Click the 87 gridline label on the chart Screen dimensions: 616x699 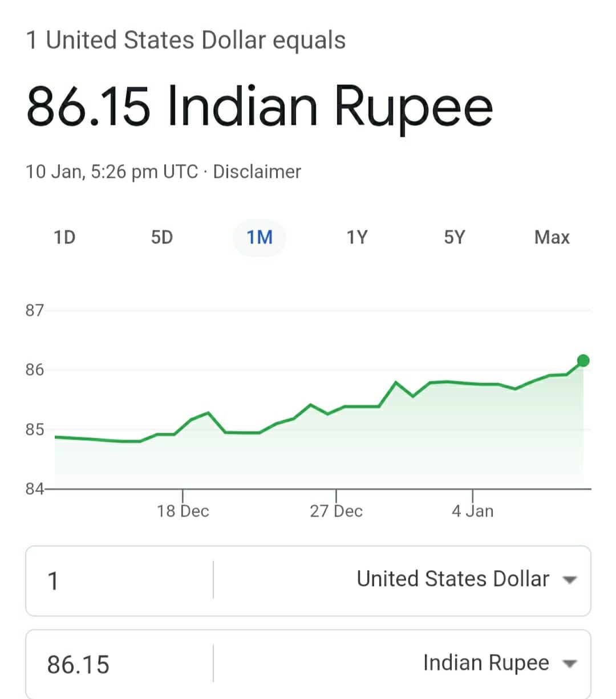point(34,310)
